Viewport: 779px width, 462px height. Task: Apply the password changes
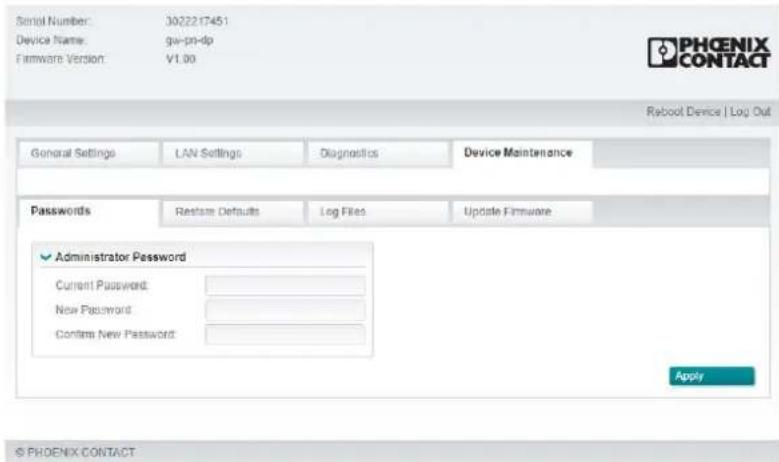click(712, 376)
